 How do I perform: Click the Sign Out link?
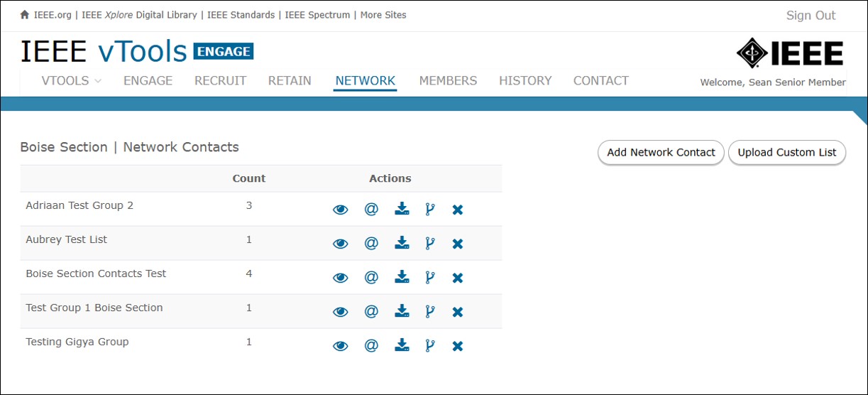pyautogui.click(x=811, y=16)
